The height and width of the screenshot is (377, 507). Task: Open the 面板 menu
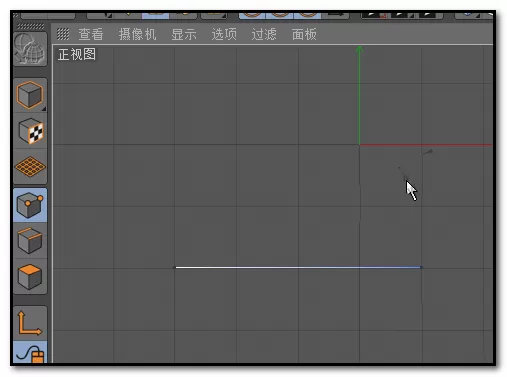(x=304, y=34)
